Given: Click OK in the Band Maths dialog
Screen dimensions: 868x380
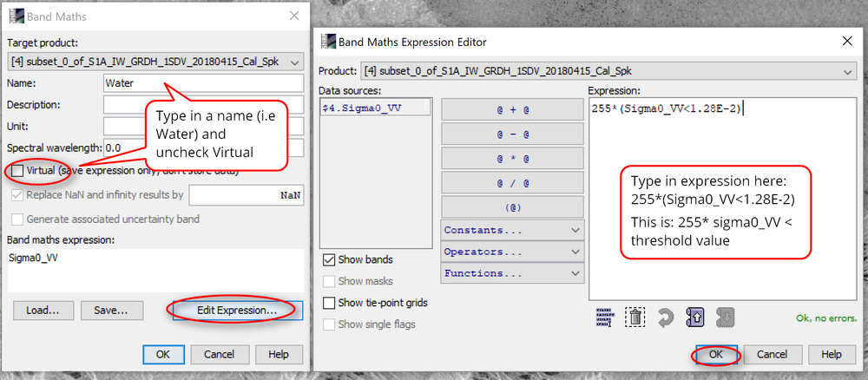Looking at the screenshot, I should pyautogui.click(x=163, y=355).
